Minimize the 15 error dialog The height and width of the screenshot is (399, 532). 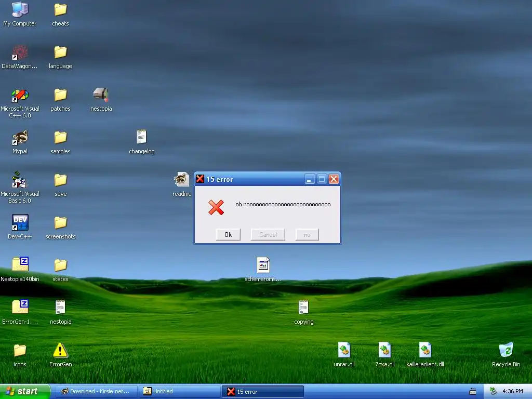click(x=309, y=179)
